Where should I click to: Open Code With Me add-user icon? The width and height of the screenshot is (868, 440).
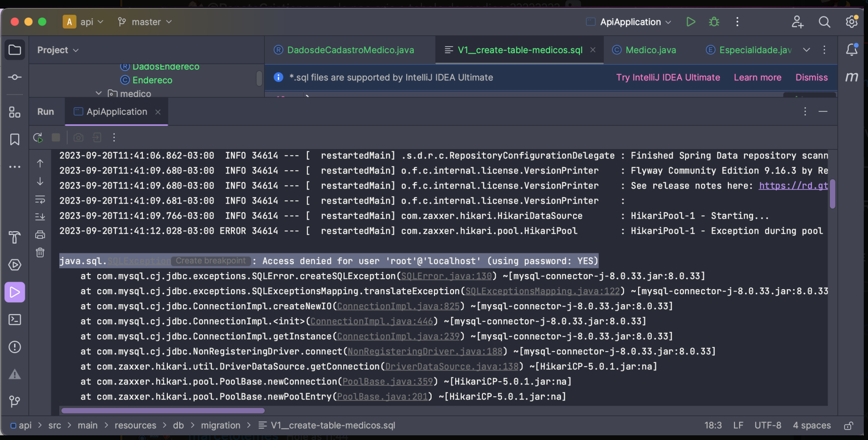[797, 22]
